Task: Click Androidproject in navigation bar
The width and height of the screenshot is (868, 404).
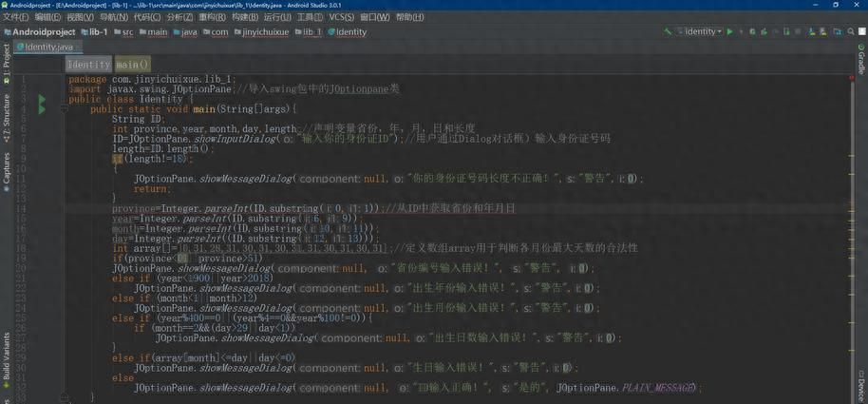Action: [39, 32]
